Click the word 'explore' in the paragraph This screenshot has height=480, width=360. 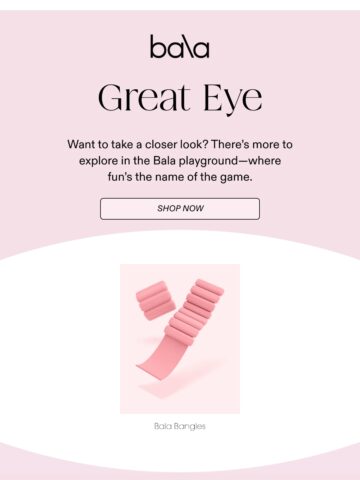98,161
